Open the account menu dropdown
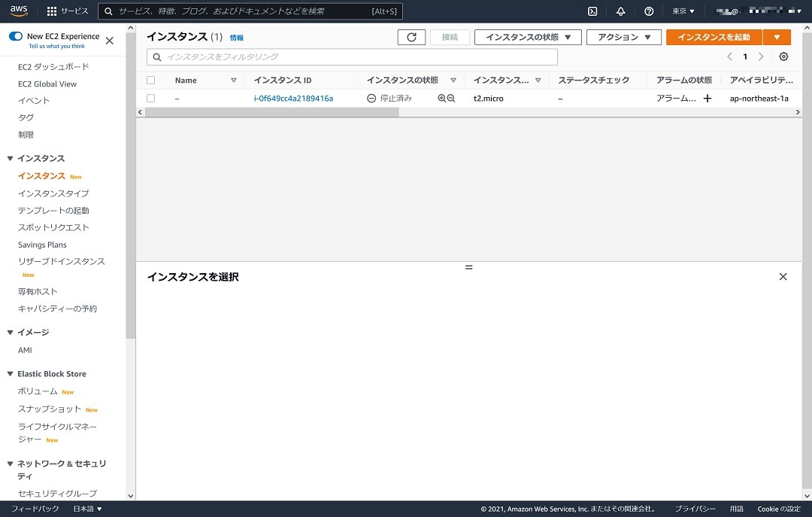Screen dimensions: 812x517 coord(759,11)
